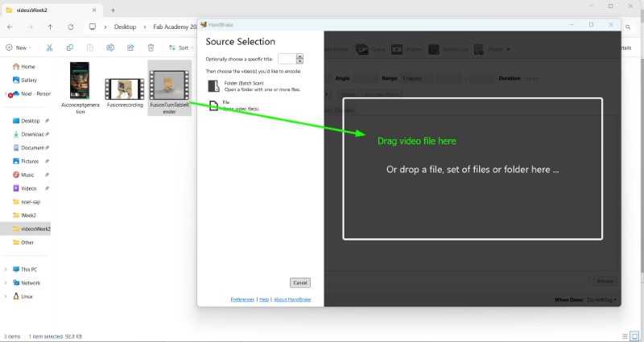Open the Preferences link
The image size is (644, 342).
click(x=242, y=299)
